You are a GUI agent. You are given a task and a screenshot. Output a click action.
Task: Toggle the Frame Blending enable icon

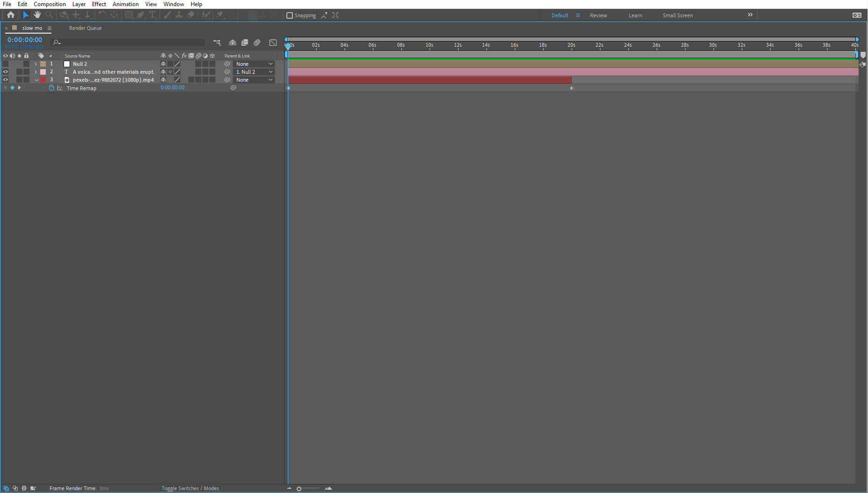point(244,42)
